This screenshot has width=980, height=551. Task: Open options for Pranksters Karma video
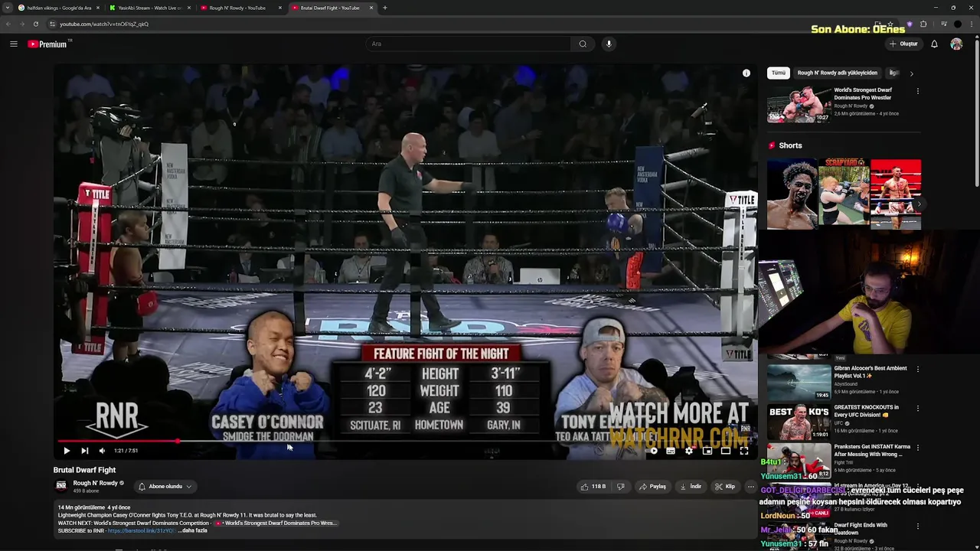coord(918,448)
